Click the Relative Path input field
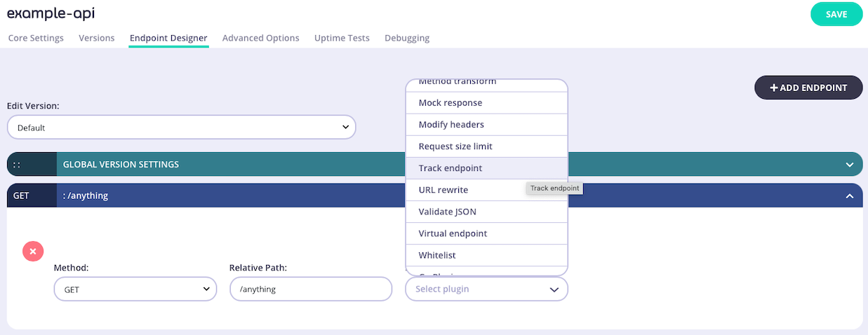The width and height of the screenshot is (868, 335). (x=310, y=289)
